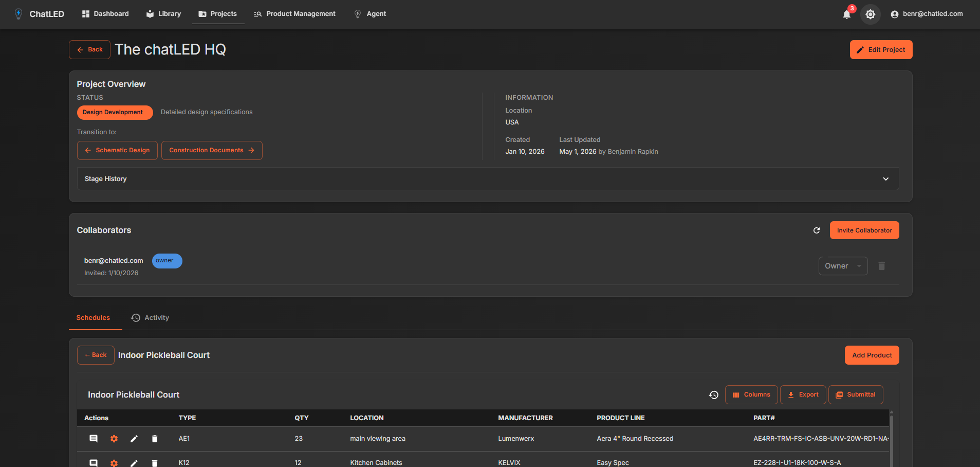Select the Lumenwerx manufacturer cell
This screenshot has height=467, width=980.
(516, 439)
